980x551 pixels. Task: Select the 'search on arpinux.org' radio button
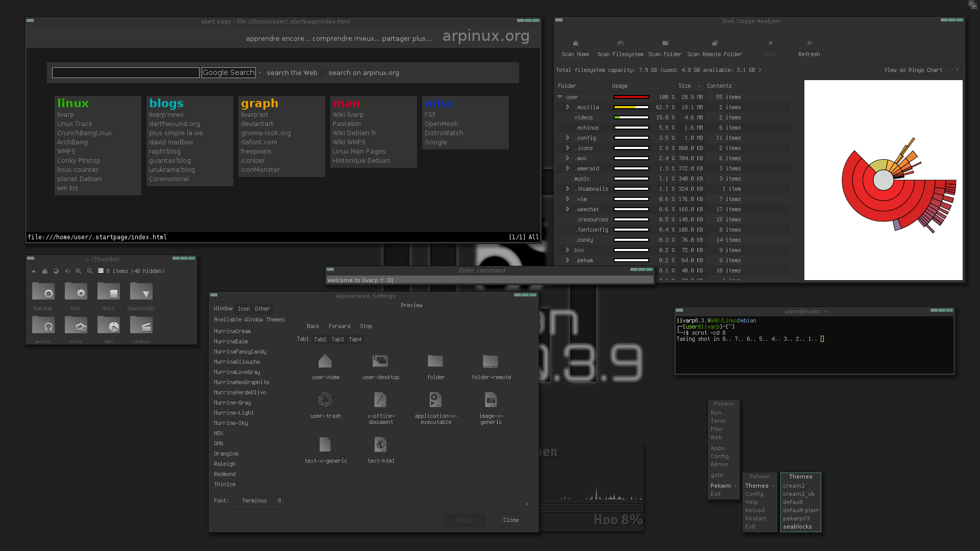tap(322, 73)
